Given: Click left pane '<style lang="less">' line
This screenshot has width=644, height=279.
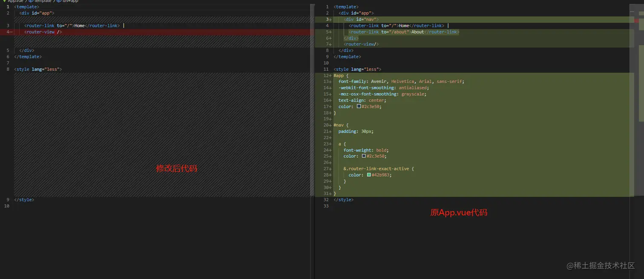Looking at the screenshot, I should pos(38,69).
